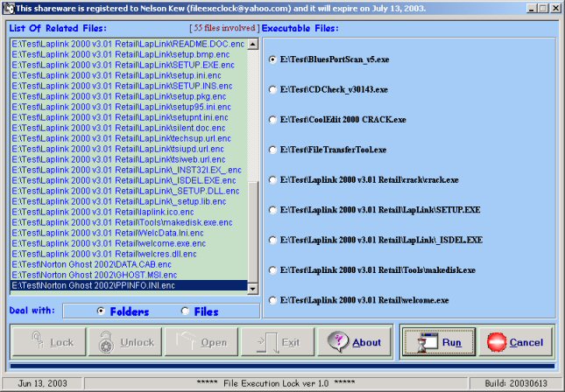Click the blue progress bar
This screenshot has height=392, width=565.
pyautogui.click(x=282, y=366)
